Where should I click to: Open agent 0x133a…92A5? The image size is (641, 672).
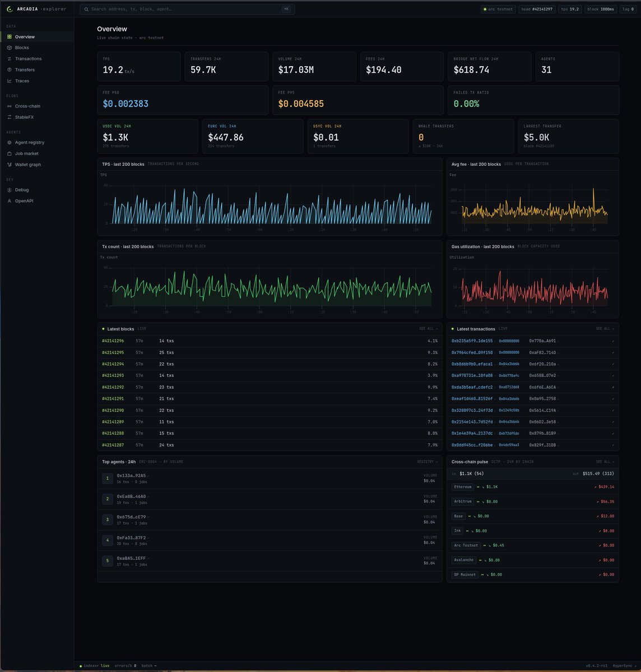click(131, 475)
